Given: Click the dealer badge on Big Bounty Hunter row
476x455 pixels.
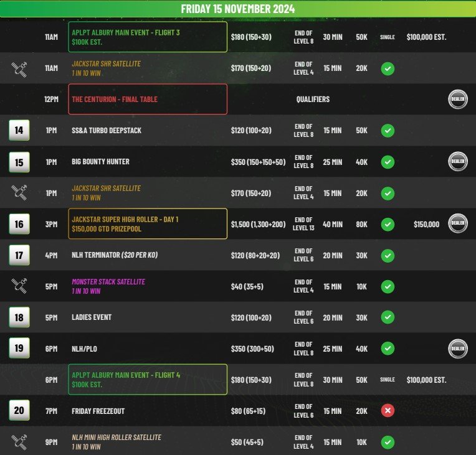Looking at the screenshot, I should 458,162.
